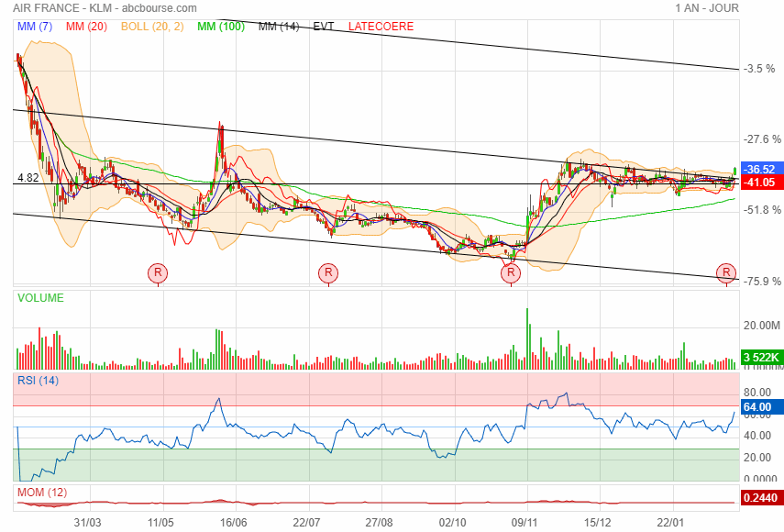This screenshot has height=532, width=784.
Task: Click the VOLUME panel label
Action: pyautogui.click(x=40, y=298)
